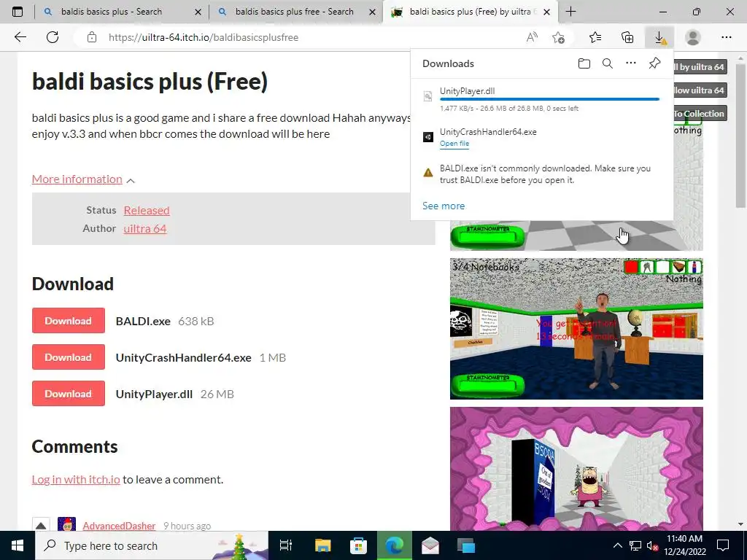Collapse the More information section
The height and width of the screenshot is (560, 747).
pos(131,181)
